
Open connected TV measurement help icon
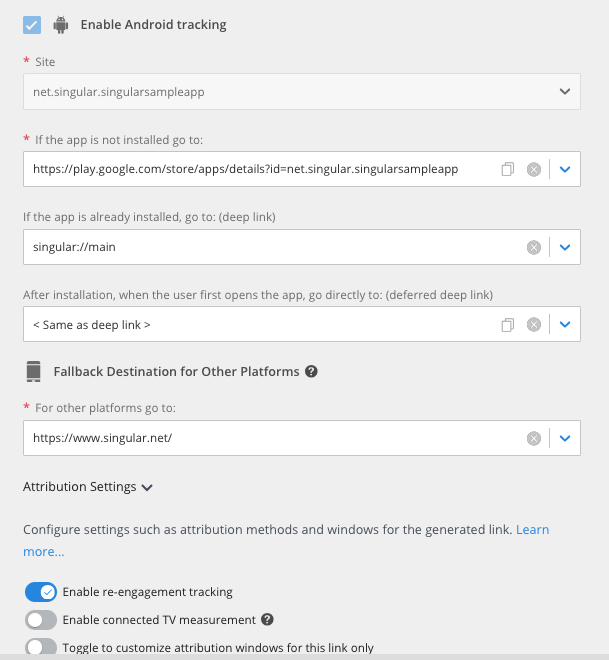pos(267,620)
